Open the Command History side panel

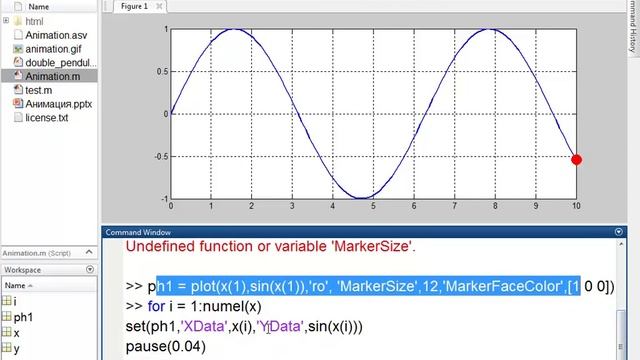click(x=633, y=27)
